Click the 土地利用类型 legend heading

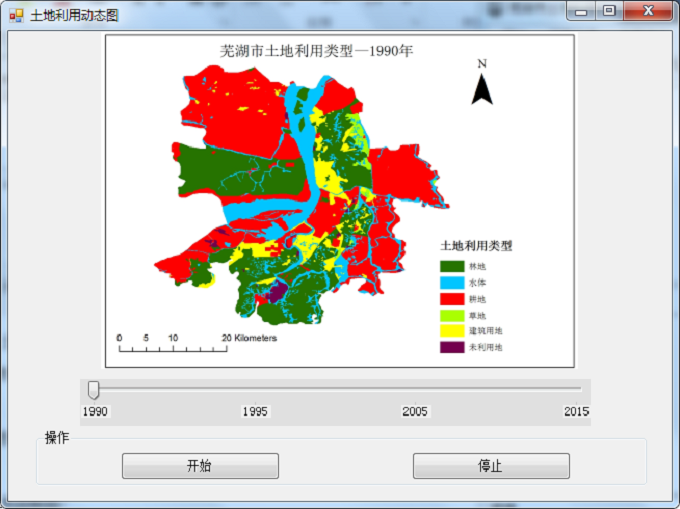[x=476, y=245]
